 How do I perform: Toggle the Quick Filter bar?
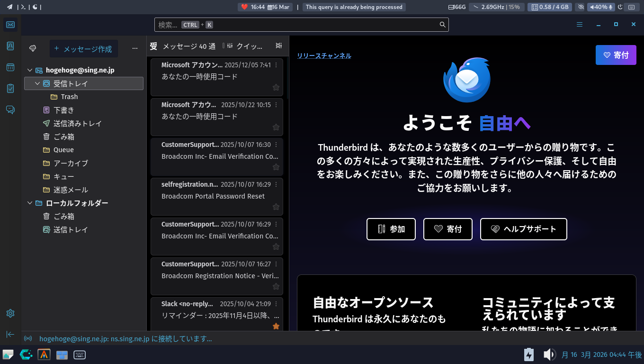pos(244,46)
